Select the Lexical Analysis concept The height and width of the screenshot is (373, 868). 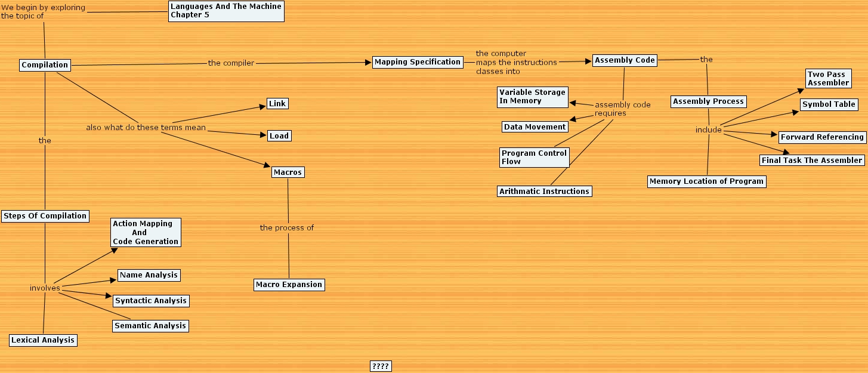(x=42, y=340)
